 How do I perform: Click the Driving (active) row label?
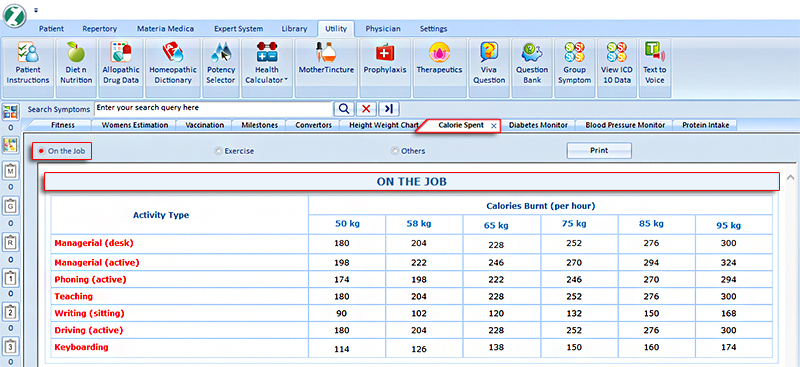(x=89, y=330)
